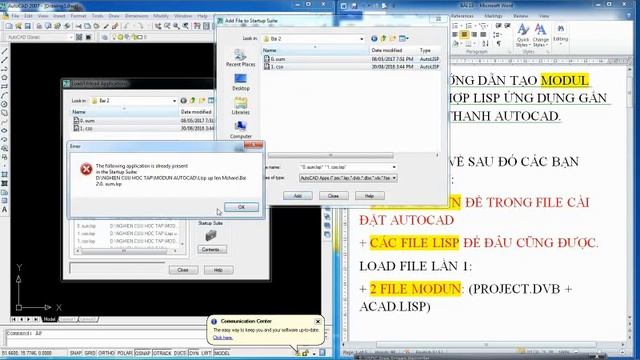Screen dimensions: 640x360
Task: Click Close in Load/Unload Applications dialog
Action: click(x=183, y=270)
